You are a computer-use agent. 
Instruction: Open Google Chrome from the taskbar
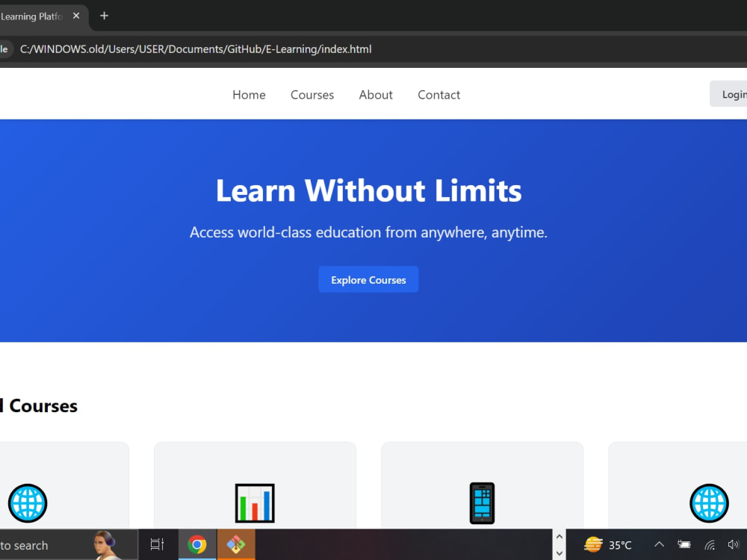(197, 544)
